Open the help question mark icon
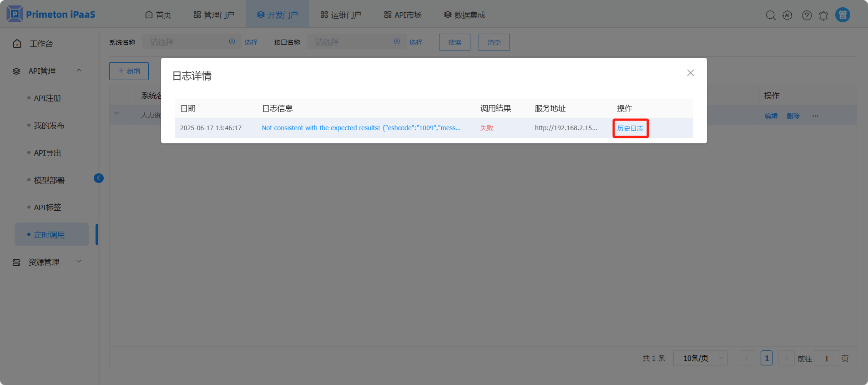Screen dimensions: 868x385 pyautogui.click(x=807, y=15)
